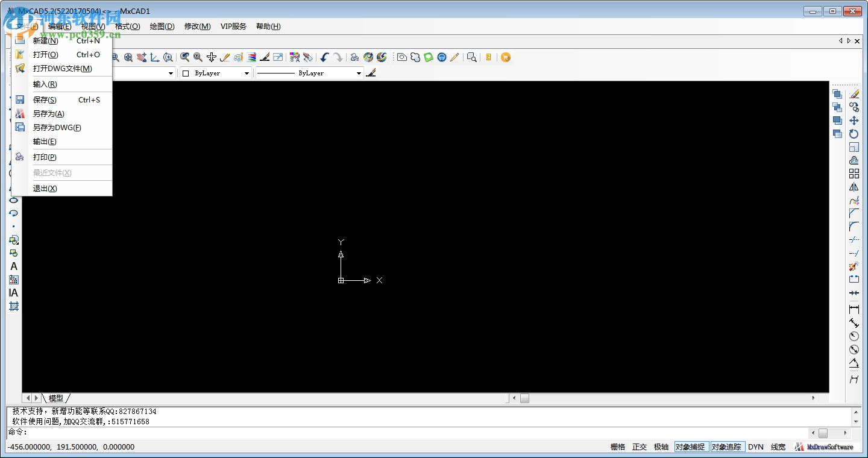Click the MxDrawSoftware logo in status bar

(x=825, y=447)
